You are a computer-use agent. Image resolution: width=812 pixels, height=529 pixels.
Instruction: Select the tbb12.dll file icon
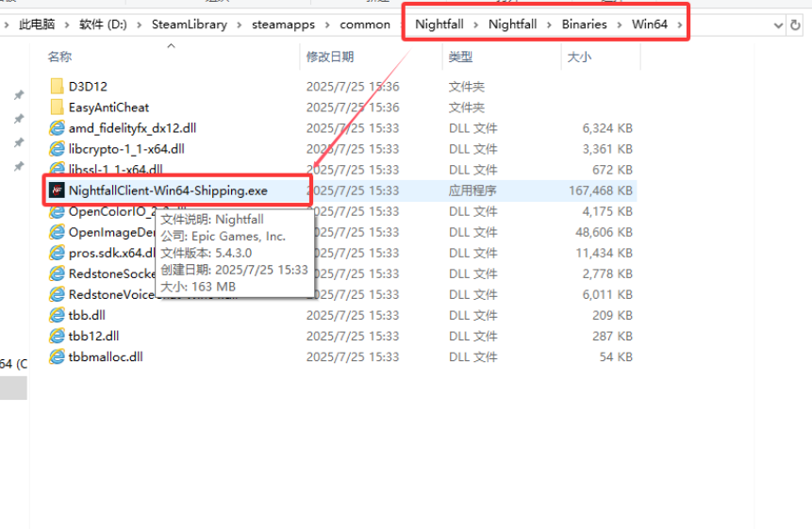point(57,336)
